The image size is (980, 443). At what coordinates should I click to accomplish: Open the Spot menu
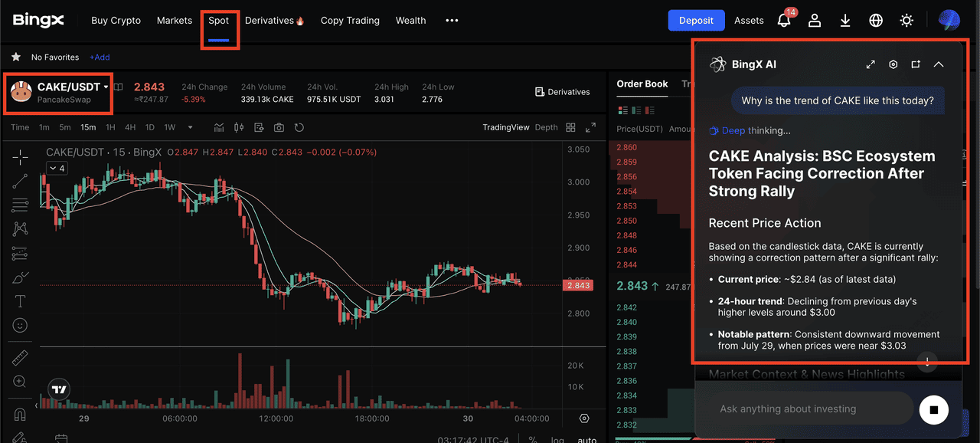(219, 21)
